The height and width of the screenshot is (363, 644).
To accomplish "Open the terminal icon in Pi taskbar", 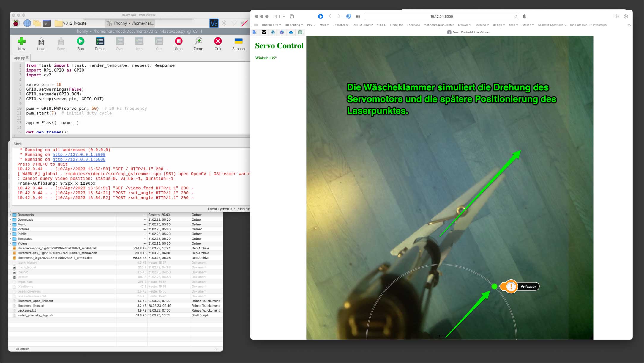I will (x=47, y=23).
